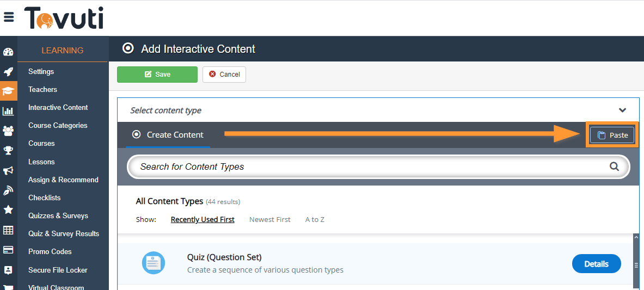Open the trophy icon in sidebar
Viewport: 644px width, 290px height.
pyautogui.click(x=8, y=151)
